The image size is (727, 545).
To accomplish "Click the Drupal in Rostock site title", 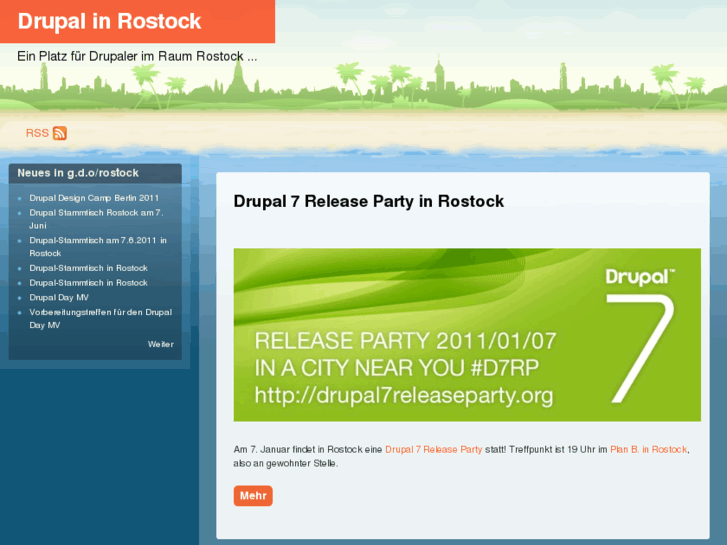I will [109, 21].
